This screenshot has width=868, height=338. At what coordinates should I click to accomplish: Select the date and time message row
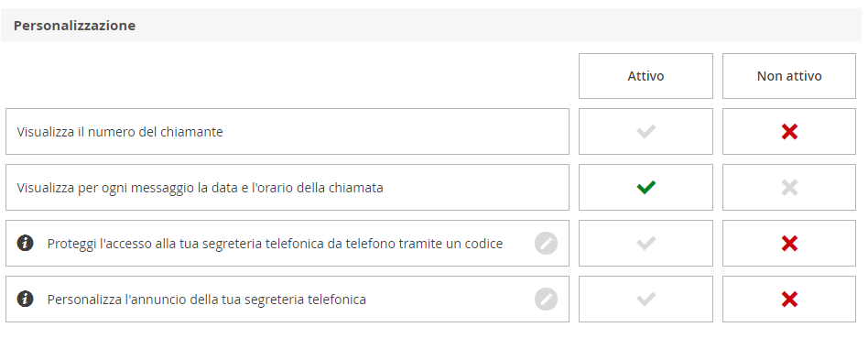[x=288, y=187]
